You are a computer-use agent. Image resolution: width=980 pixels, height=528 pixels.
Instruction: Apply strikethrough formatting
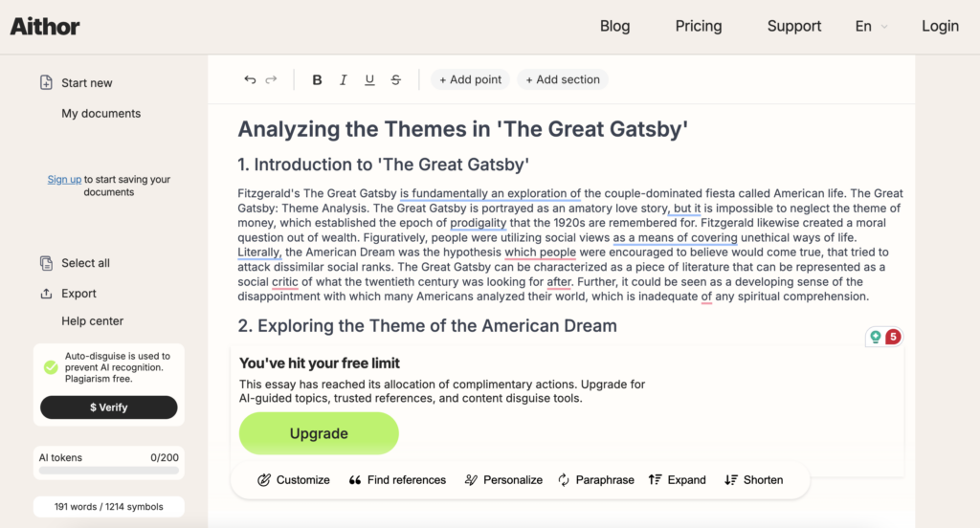(395, 80)
